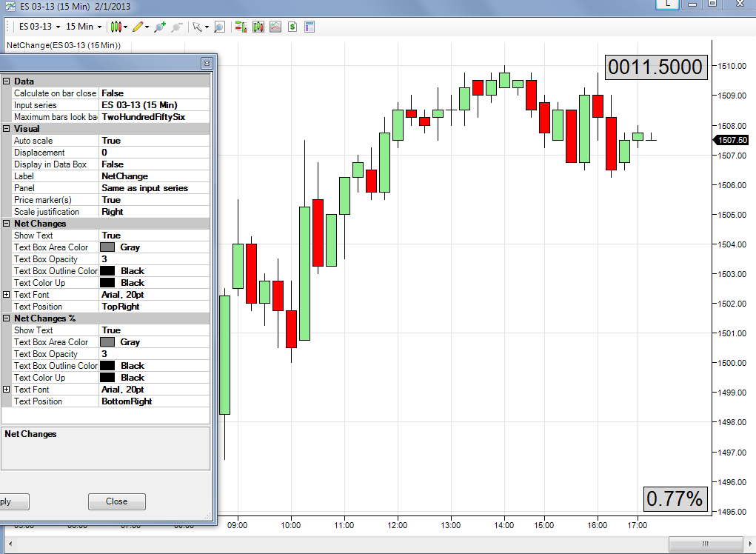Select the Text Position TopRight value
The height and width of the screenshot is (554, 756).
(x=154, y=306)
